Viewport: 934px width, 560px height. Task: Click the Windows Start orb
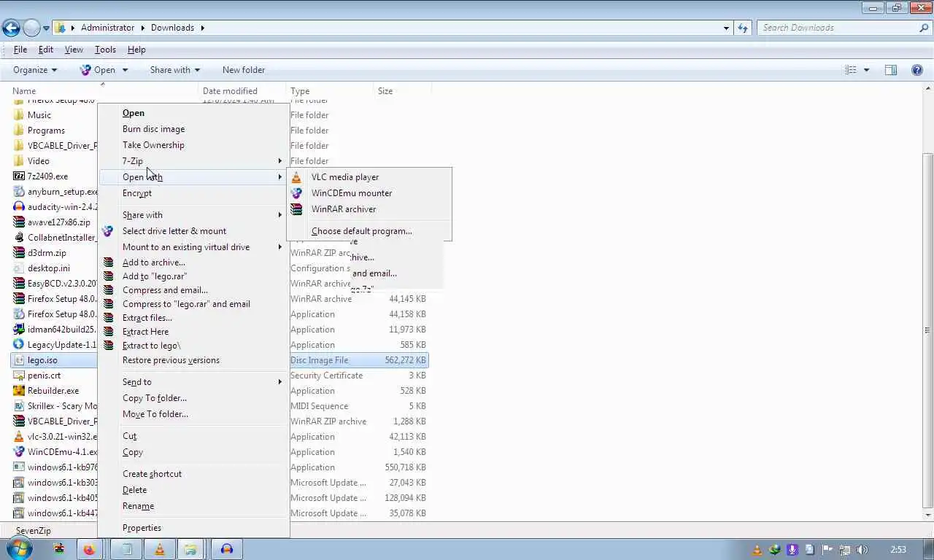[x=19, y=549]
